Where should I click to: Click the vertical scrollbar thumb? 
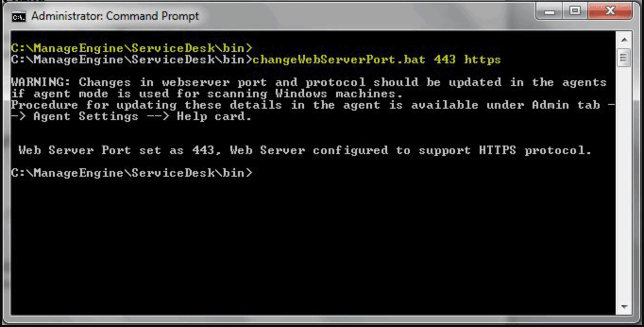[x=624, y=58]
